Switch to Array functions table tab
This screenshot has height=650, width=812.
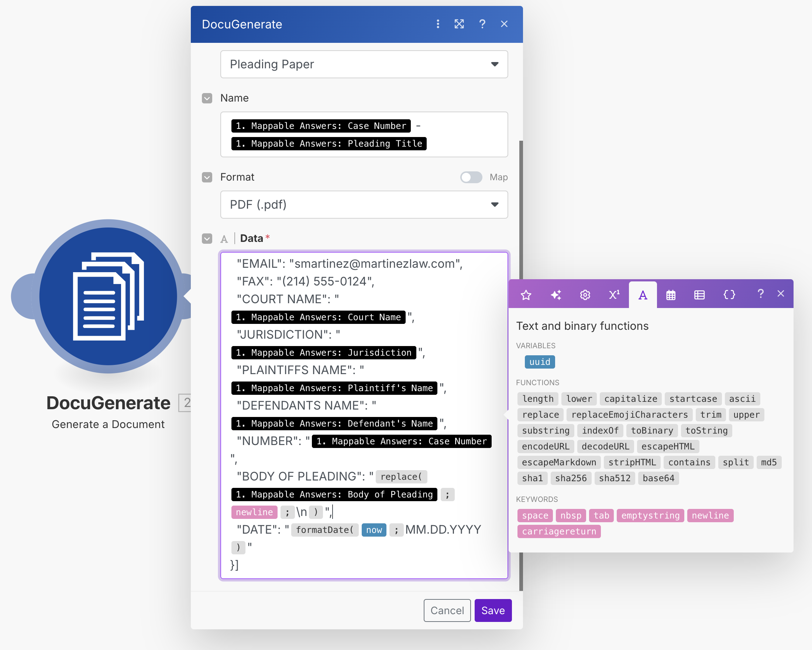(699, 295)
